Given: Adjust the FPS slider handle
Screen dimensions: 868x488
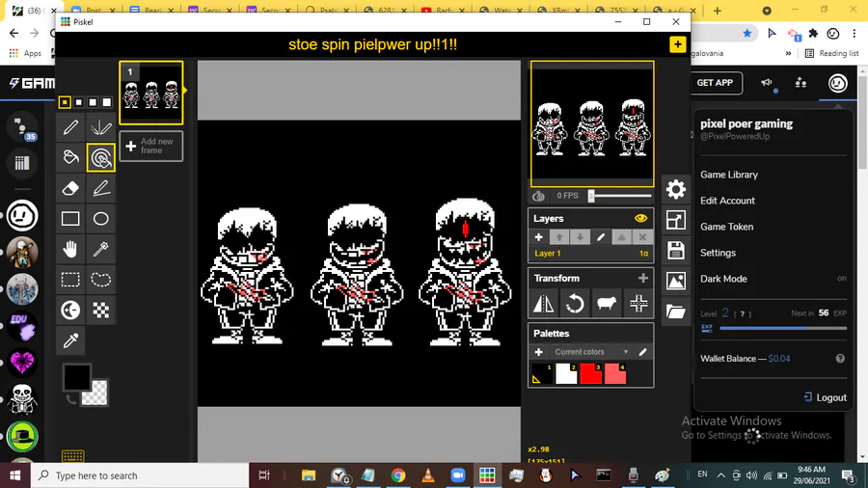Looking at the screenshot, I should tap(591, 196).
